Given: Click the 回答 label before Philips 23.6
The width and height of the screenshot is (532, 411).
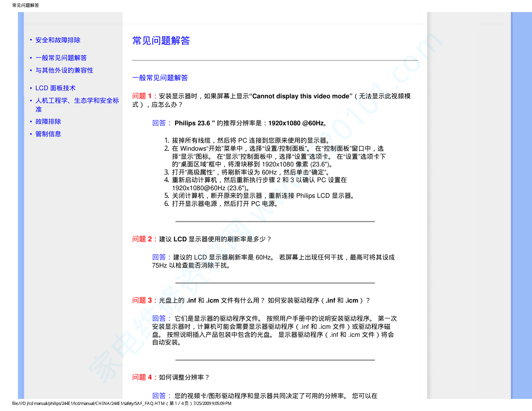Looking at the screenshot, I should pos(161,123).
